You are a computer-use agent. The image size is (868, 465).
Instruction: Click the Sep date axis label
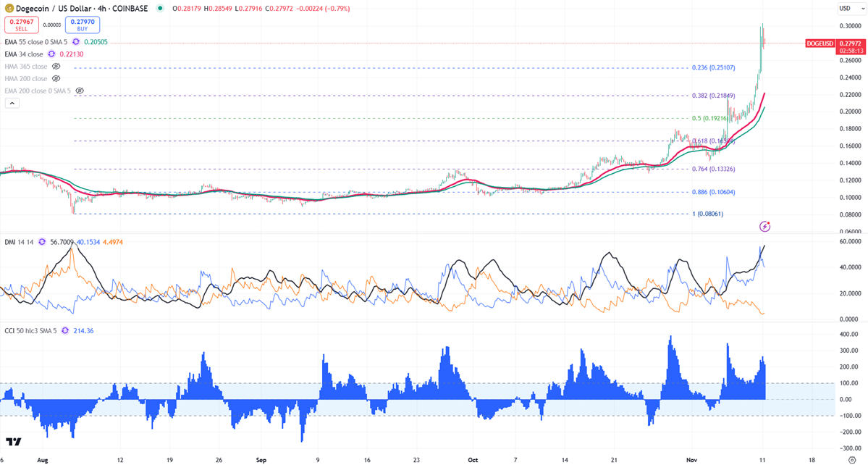(261, 460)
